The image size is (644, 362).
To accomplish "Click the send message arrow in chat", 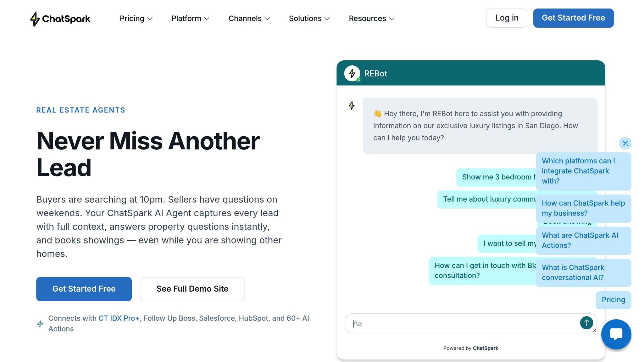I will [586, 323].
